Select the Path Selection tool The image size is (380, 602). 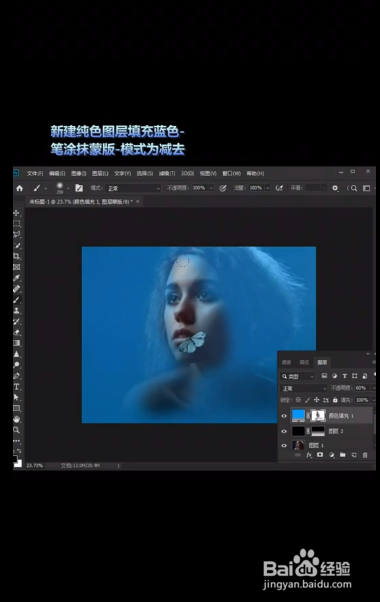coord(17,397)
